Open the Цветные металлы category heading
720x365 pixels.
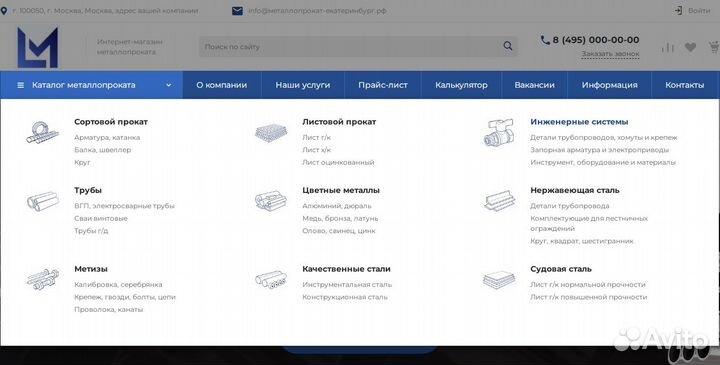(341, 190)
